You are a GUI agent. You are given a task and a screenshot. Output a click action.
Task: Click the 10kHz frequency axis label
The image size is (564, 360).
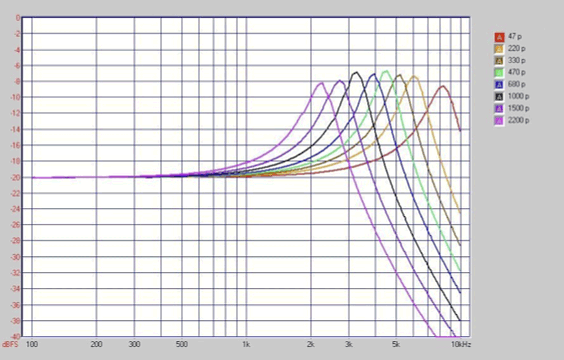pyautogui.click(x=461, y=345)
